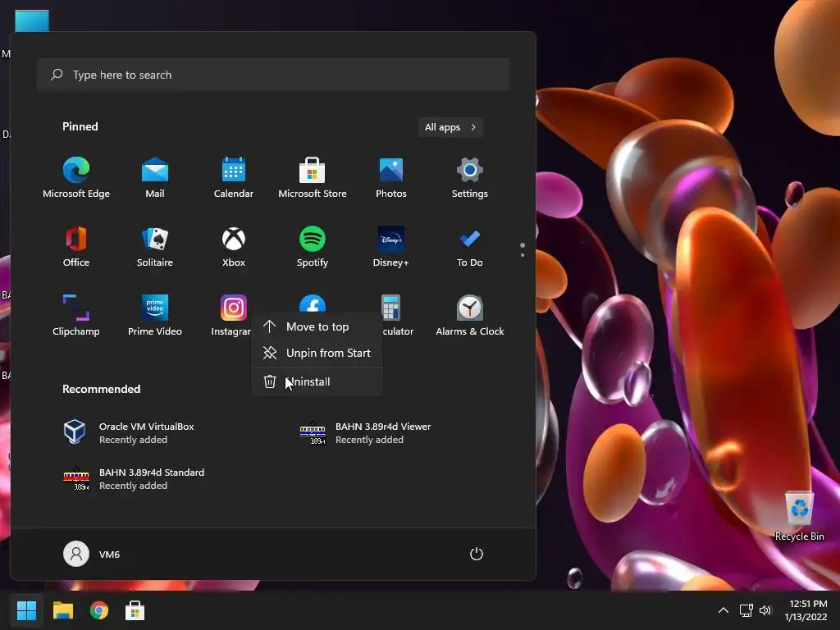Open the Prime Video app
The image size is (840, 630).
coord(155,316)
